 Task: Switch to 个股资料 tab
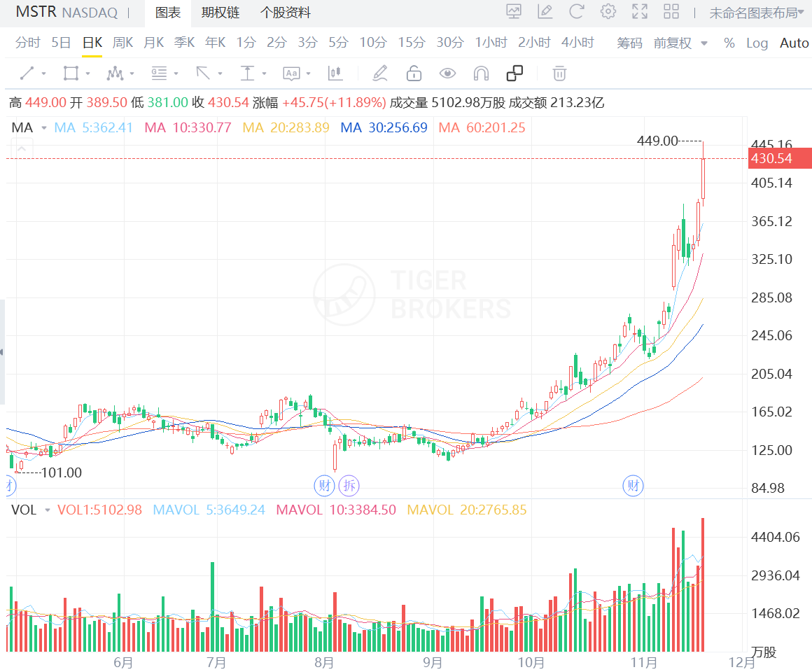pyautogui.click(x=286, y=13)
